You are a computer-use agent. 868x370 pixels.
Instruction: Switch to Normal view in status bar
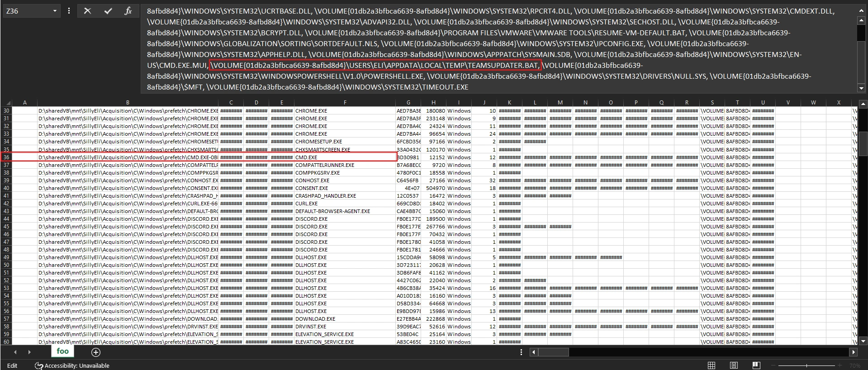[711, 365]
